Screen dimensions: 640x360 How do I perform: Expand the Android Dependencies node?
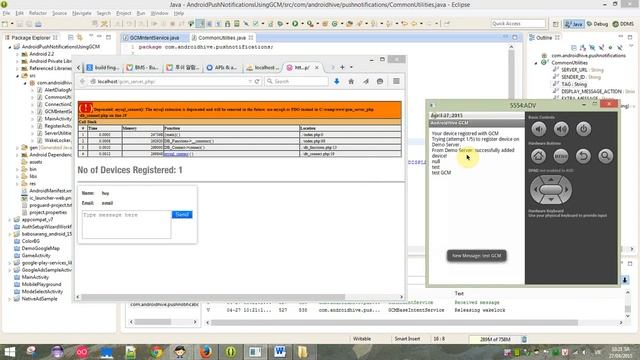tap(17, 155)
